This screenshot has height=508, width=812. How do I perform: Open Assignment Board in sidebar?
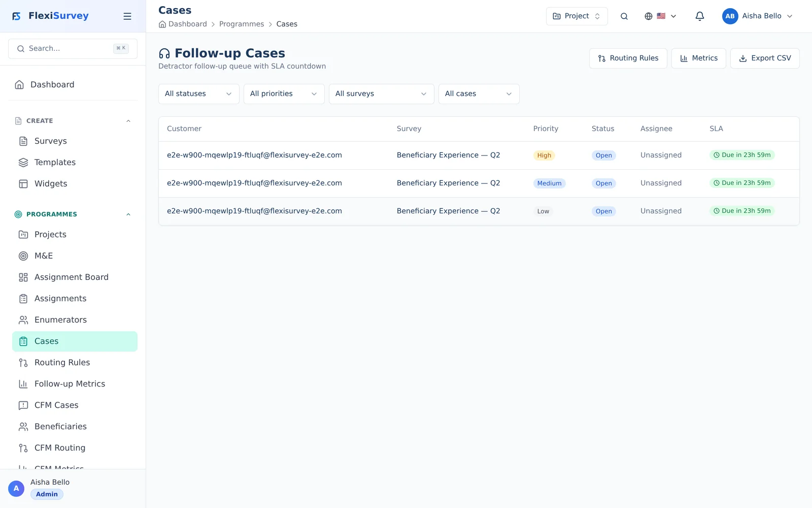point(75,277)
